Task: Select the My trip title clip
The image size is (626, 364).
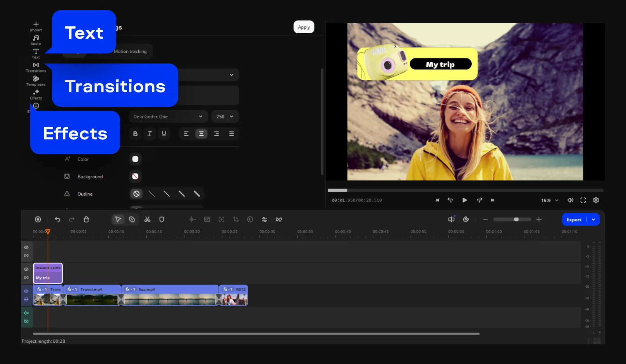Action: (48, 273)
